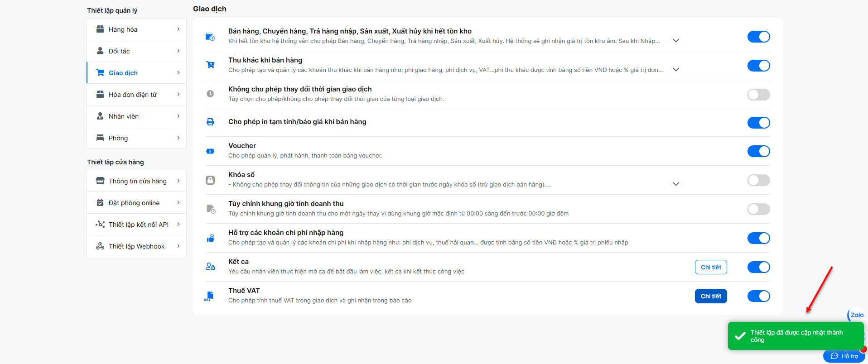Click the Hóa đơn điện tử sidebar icon
Viewport: 868px width, 364px height.
coord(100,94)
